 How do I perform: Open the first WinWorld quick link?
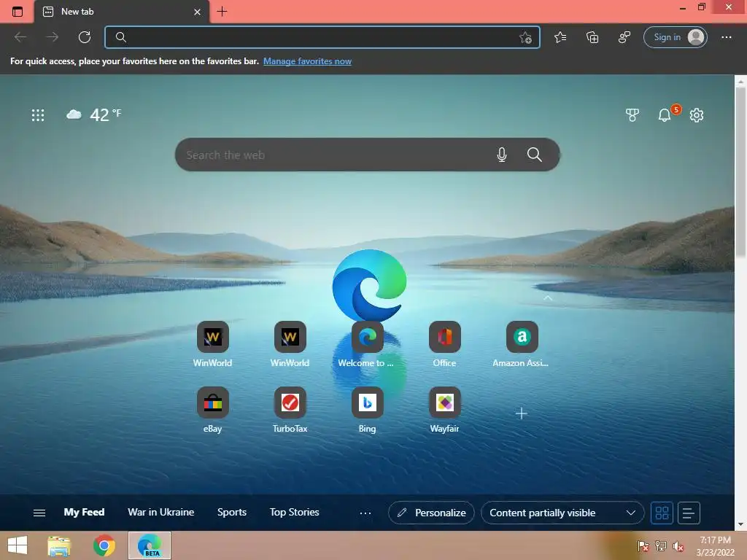point(212,344)
